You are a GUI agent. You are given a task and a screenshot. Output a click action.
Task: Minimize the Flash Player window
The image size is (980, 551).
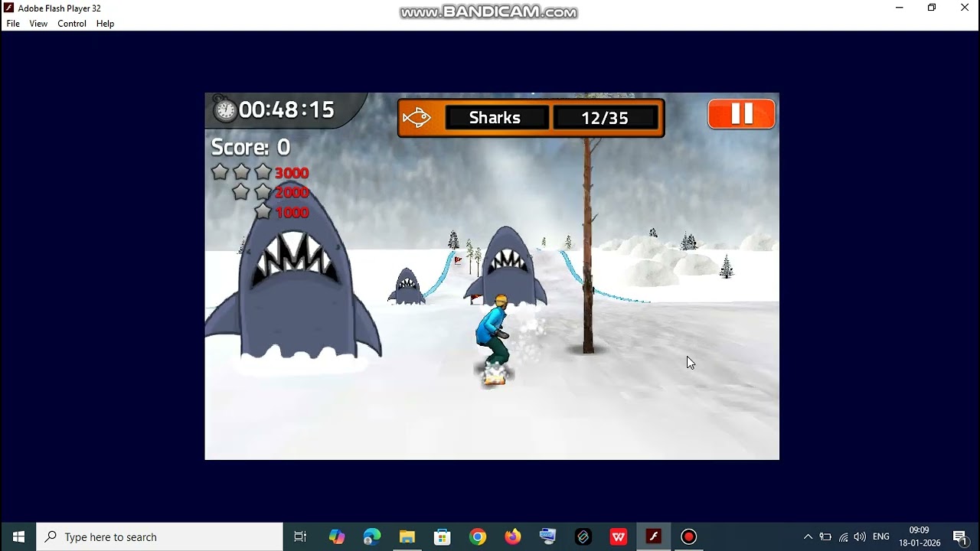900,8
